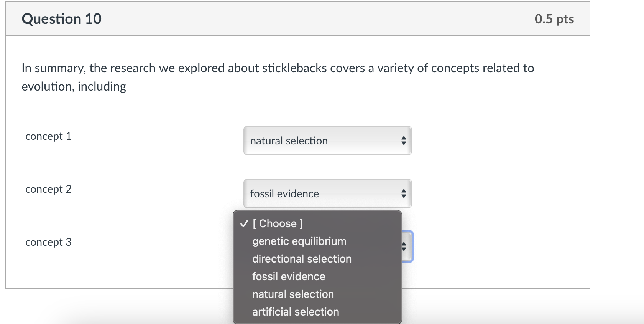Click the natural selection selected value for concept 1
Screen dimensions: 644x324
(x=289, y=141)
